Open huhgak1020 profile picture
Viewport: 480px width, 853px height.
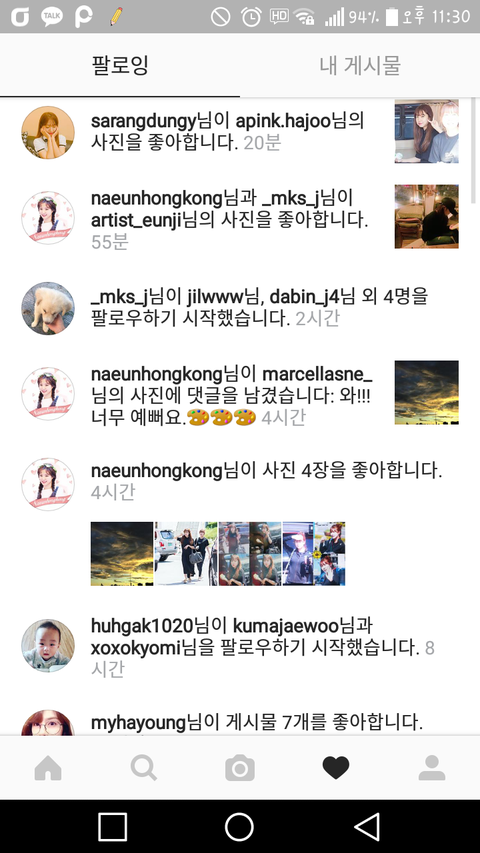pos(48,645)
